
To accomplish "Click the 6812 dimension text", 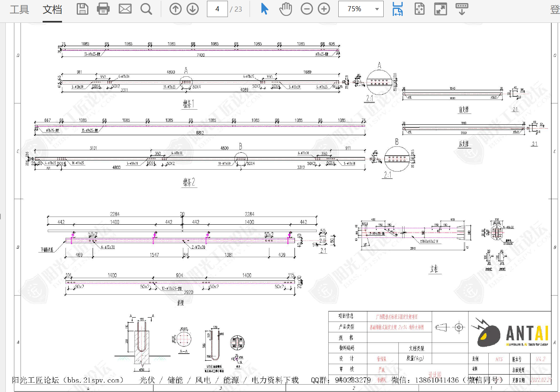I will [200, 133].
